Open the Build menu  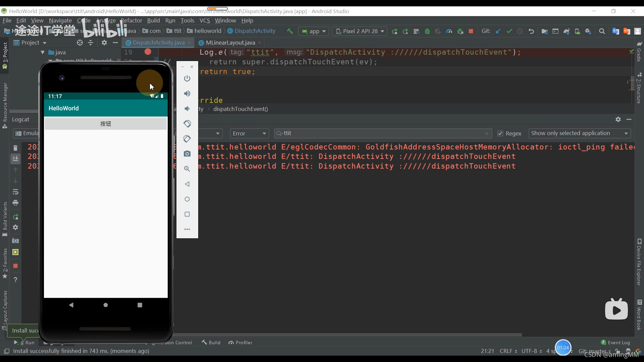(154, 20)
